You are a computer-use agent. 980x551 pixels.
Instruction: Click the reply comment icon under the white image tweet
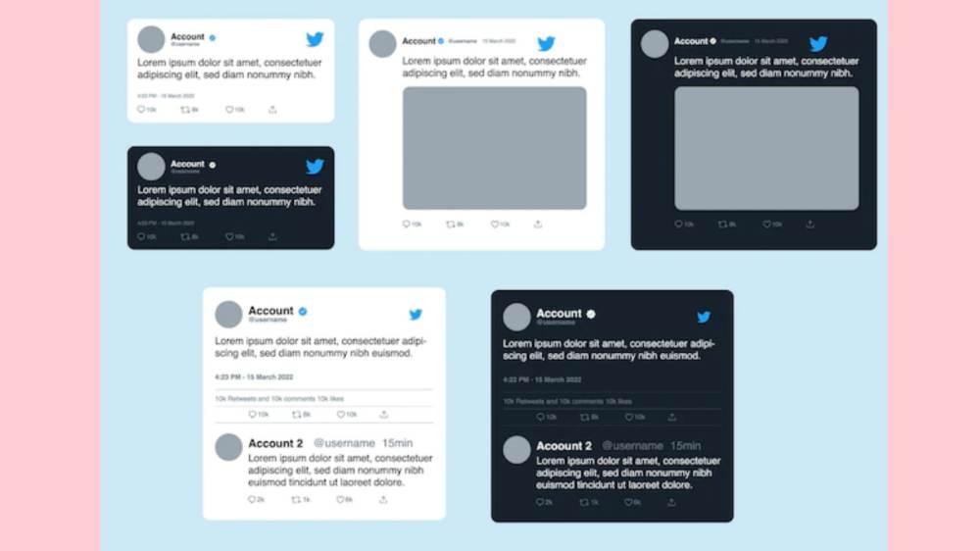[x=407, y=224]
